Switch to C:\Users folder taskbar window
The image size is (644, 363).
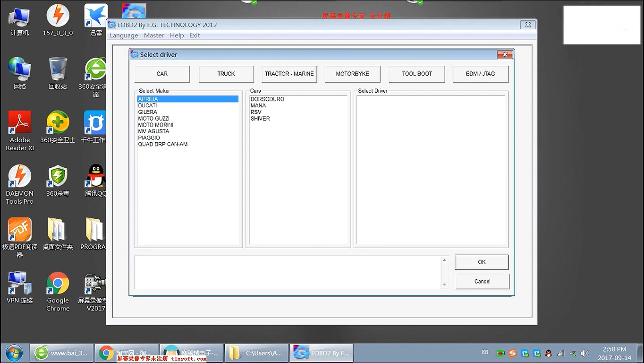point(256,353)
